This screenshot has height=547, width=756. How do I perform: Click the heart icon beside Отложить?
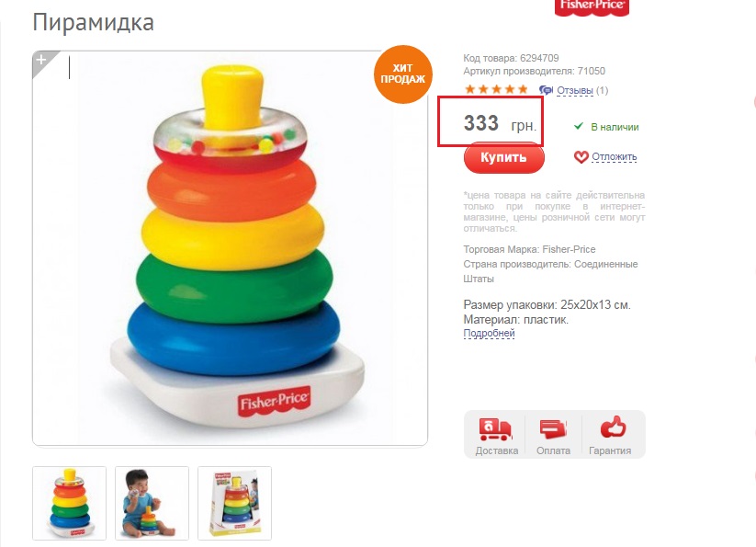tap(581, 157)
